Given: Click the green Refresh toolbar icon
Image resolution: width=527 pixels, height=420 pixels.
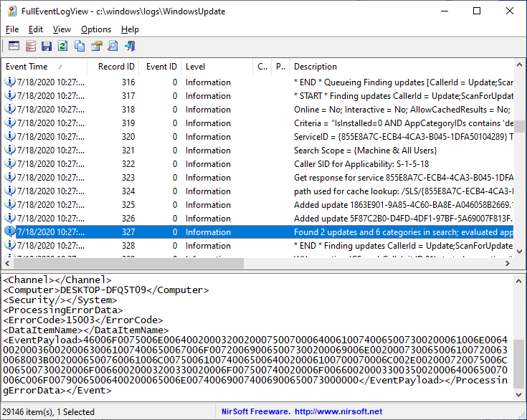Looking at the screenshot, I should point(63,46).
